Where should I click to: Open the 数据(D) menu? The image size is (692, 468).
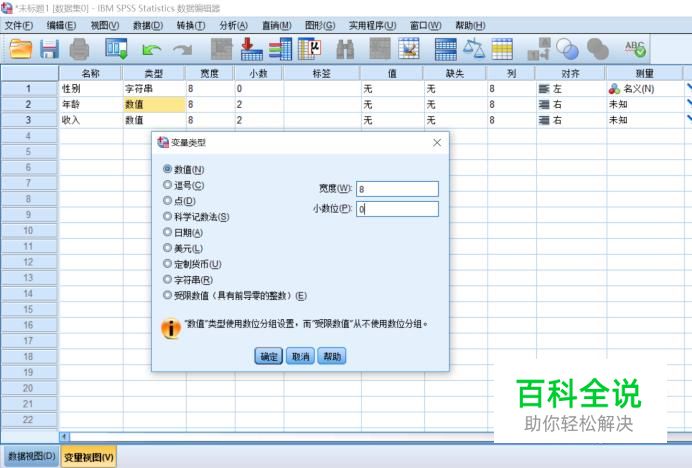click(x=148, y=26)
